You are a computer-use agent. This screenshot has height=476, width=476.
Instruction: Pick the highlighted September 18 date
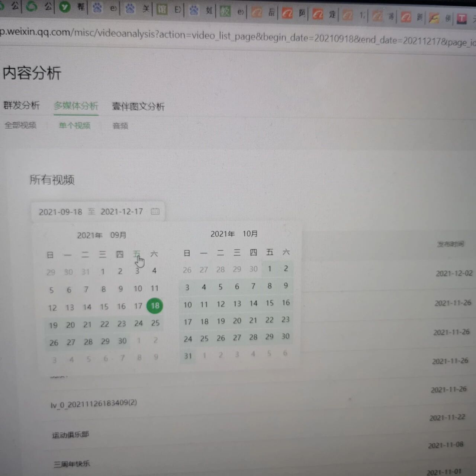[x=155, y=306]
